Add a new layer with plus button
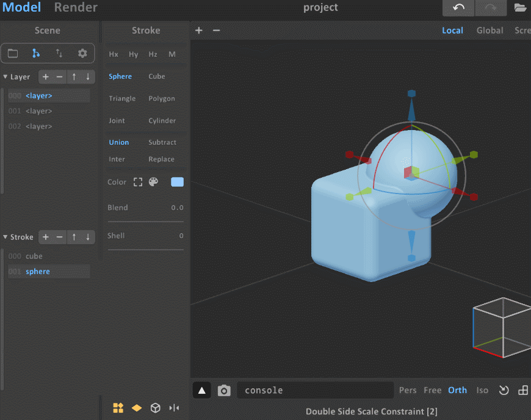This screenshot has height=420, width=531. click(45, 77)
